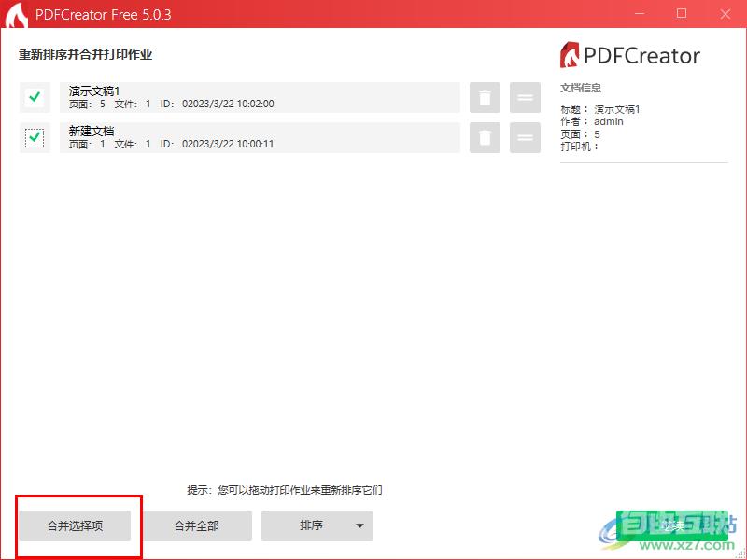Viewport: 747px width, 560px height.
Task: Click the 合并选择项 button
Action: pyautogui.click(x=75, y=525)
